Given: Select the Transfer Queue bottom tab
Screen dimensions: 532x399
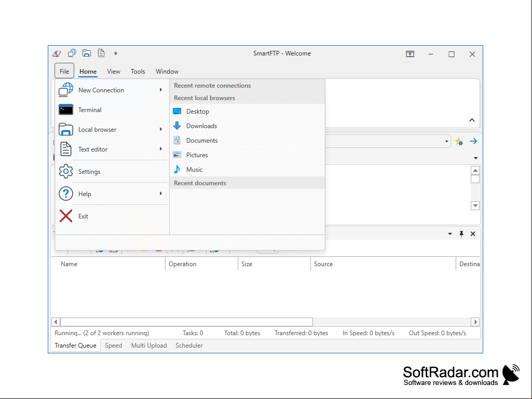Looking at the screenshot, I should click(76, 346).
